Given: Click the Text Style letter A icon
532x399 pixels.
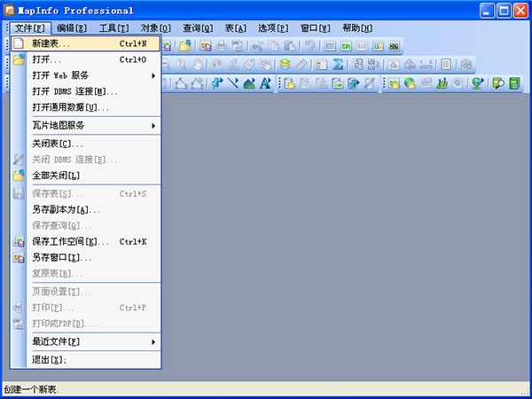Looking at the screenshot, I should (266, 83).
